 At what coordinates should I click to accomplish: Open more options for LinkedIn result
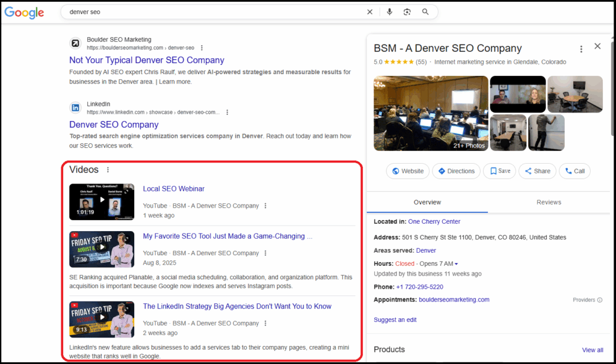tap(227, 112)
